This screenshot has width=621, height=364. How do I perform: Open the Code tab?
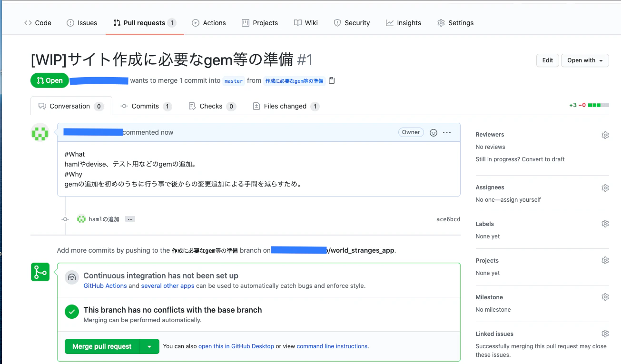tap(38, 23)
